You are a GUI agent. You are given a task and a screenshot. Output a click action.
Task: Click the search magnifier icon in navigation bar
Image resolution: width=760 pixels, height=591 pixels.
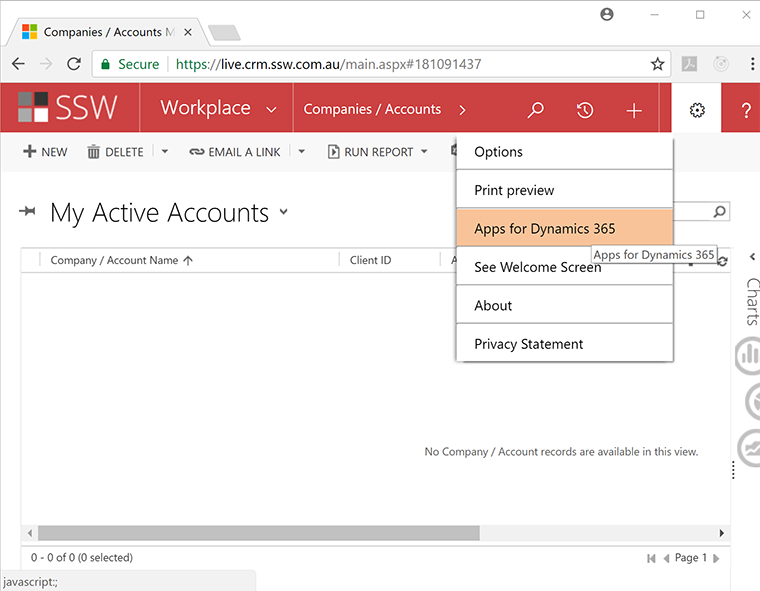[x=536, y=110]
